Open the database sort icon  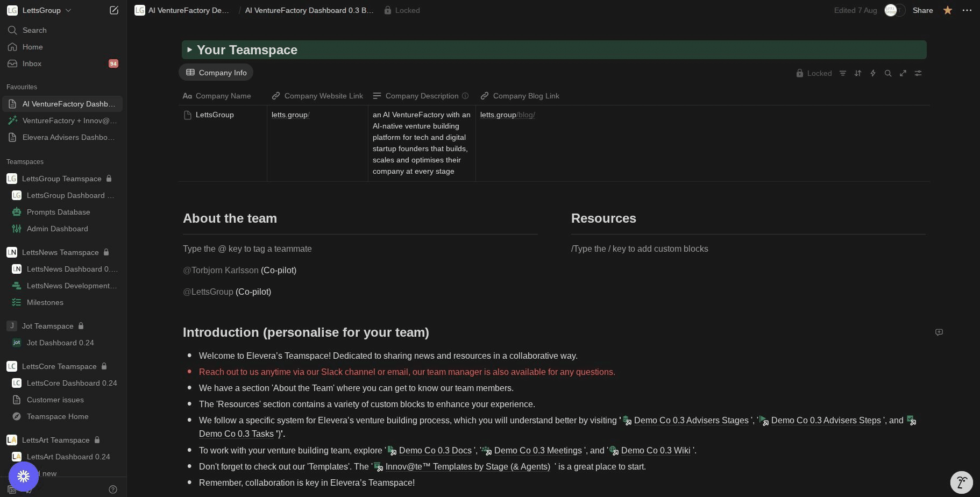[x=858, y=73]
